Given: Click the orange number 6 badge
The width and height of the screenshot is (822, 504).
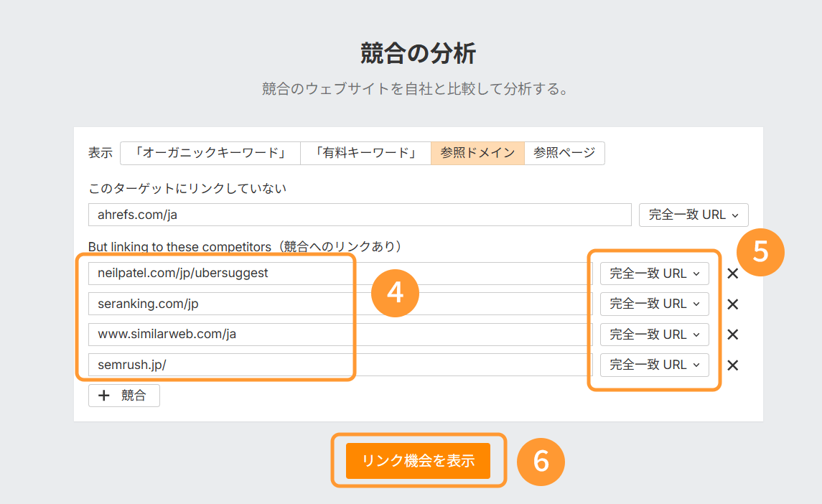Looking at the screenshot, I should tap(541, 460).
